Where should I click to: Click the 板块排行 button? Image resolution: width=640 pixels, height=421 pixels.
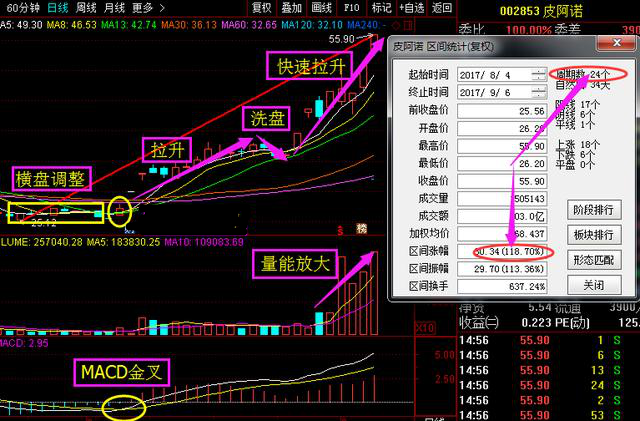pyautogui.click(x=593, y=234)
